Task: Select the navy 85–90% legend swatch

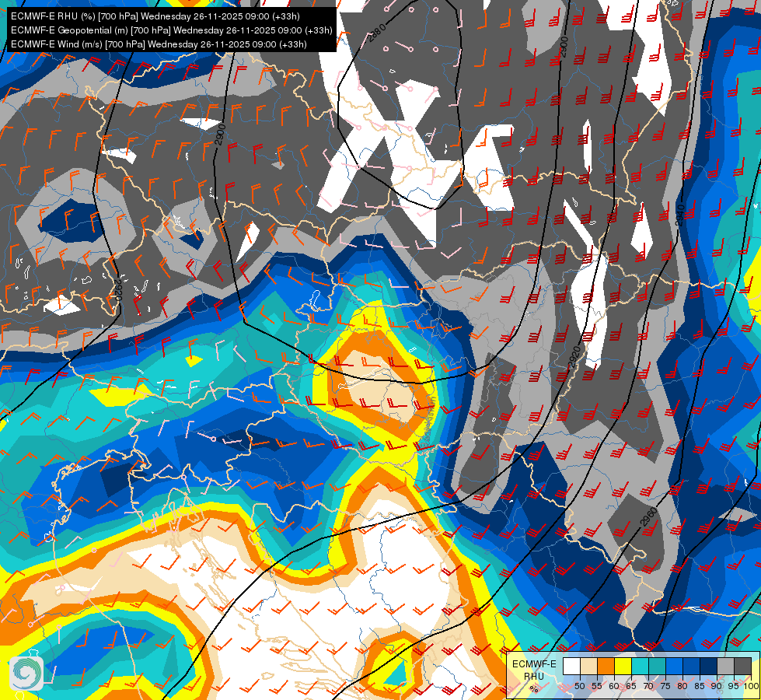Action: pyautogui.click(x=709, y=666)
